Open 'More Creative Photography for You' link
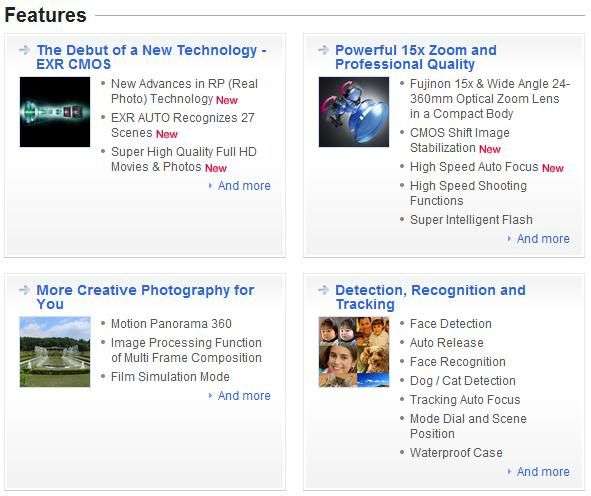591x496 pixels. pos(145,297)
